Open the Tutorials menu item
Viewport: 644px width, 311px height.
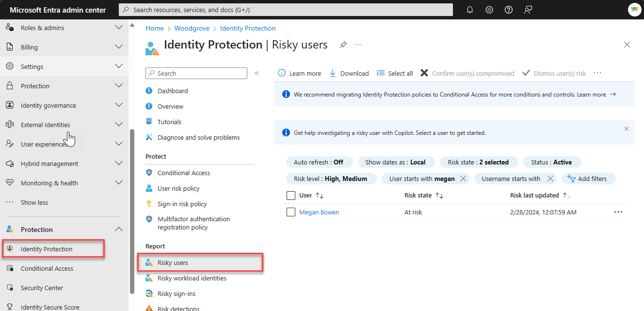click(x=169, y=122)
